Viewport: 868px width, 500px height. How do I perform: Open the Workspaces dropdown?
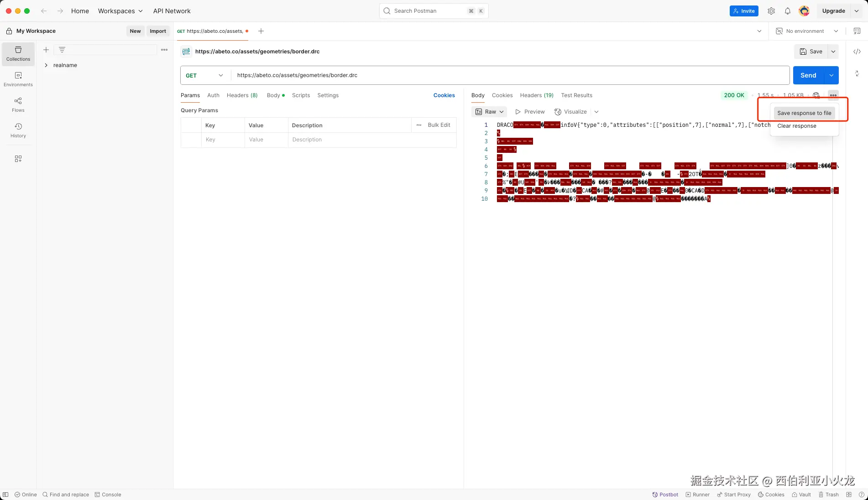[x=120, y=11]
